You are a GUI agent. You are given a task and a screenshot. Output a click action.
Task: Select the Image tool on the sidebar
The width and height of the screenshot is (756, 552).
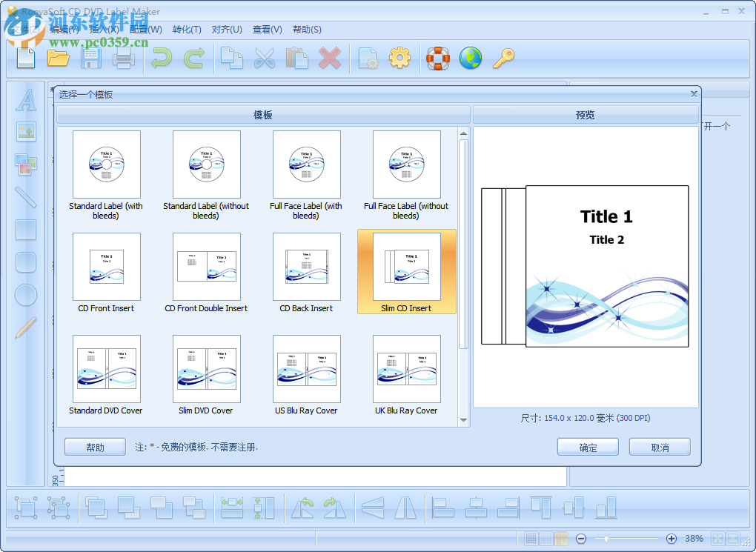[26, 132]
